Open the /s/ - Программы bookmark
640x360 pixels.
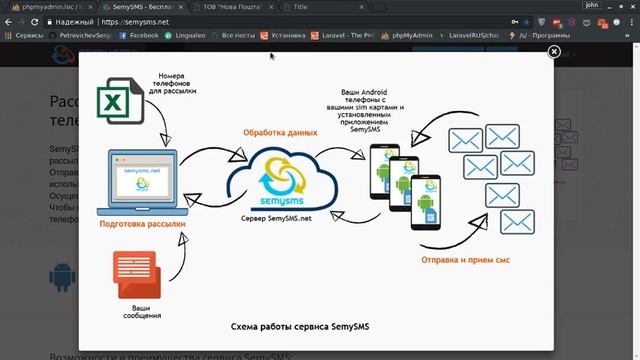(x=539, y=36)
